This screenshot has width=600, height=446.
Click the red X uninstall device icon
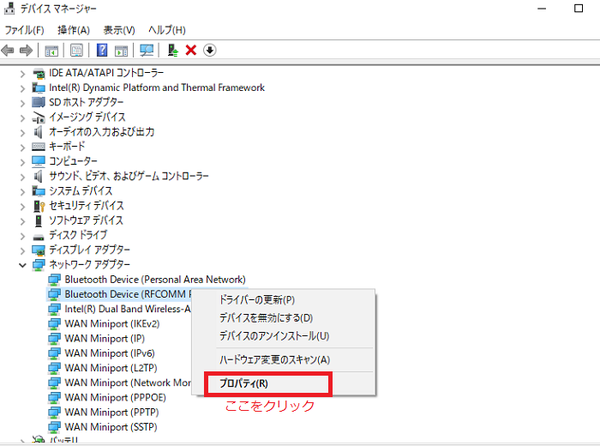tap(191, 50)
